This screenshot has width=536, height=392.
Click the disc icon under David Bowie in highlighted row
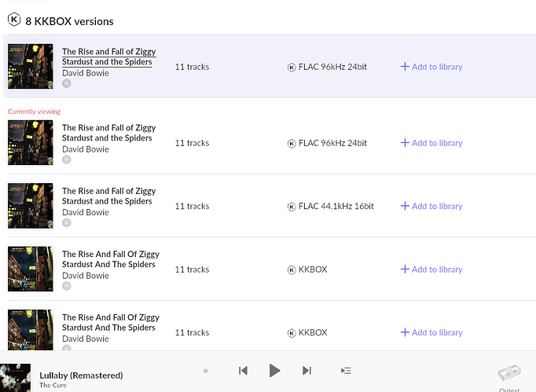(x=67, y=83)
